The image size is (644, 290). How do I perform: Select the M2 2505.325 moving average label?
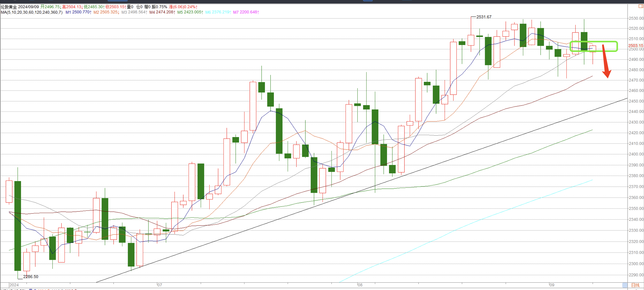point(106,12)
